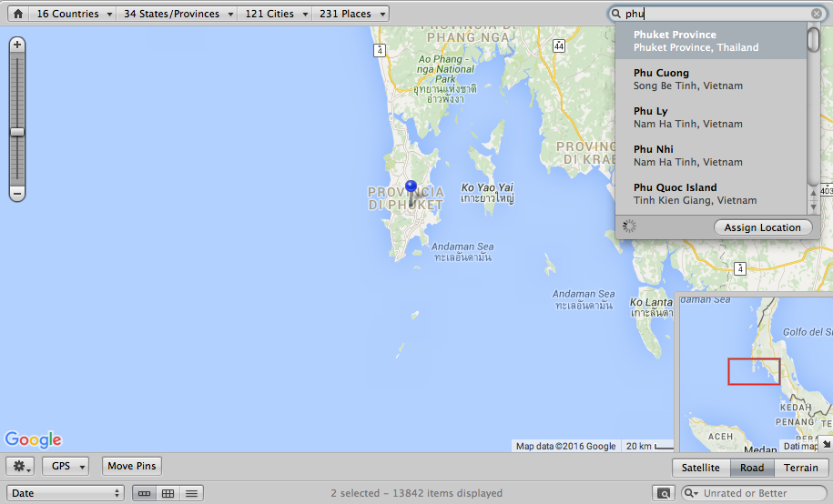Image resolution: width=833 pixels, height=504 pixels.
Task: Open the gear action menu
Action: tap(20, 467)
